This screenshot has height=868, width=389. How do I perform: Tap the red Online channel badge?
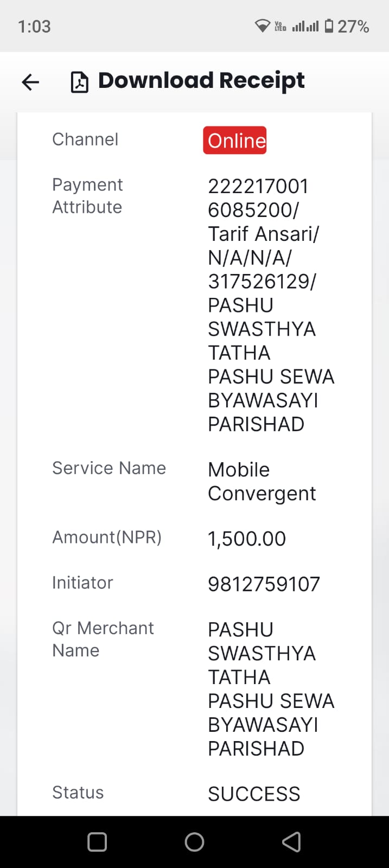[x=235, y=141]
